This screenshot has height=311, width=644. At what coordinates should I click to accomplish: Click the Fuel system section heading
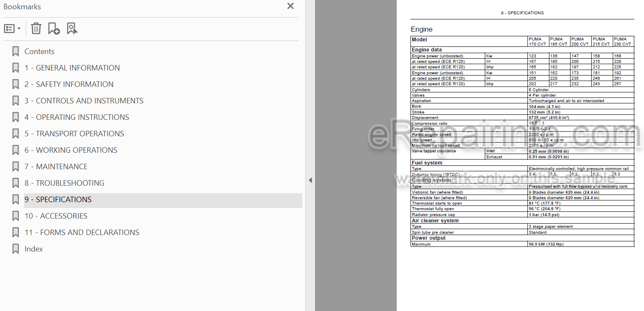click(427, 163)
